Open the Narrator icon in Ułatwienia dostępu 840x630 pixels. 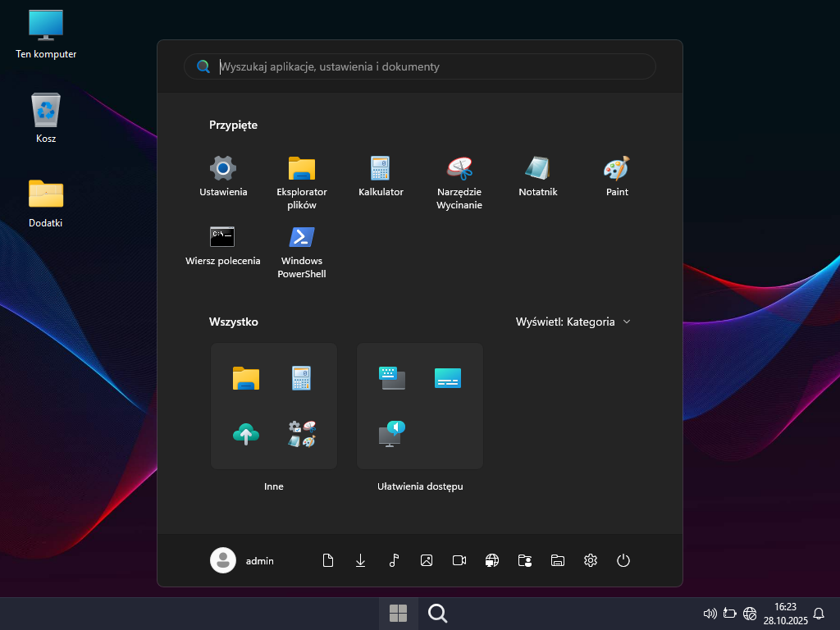(x=392, y=433)
